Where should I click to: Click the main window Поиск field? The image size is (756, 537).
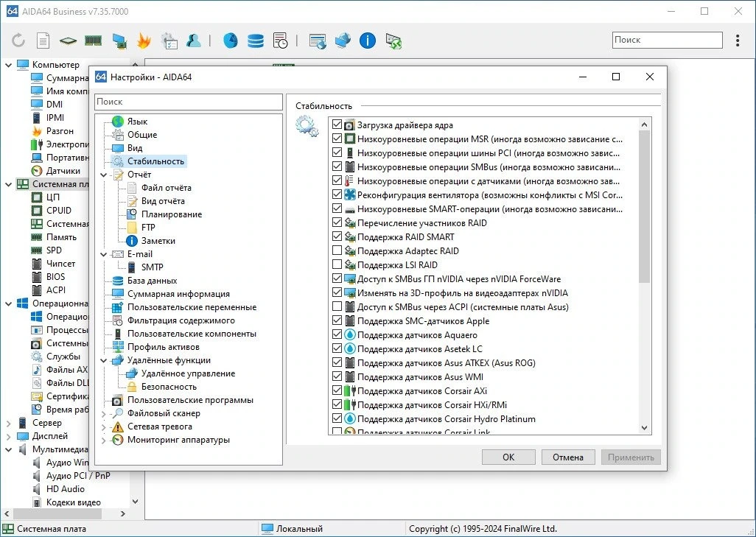point(668,40)
